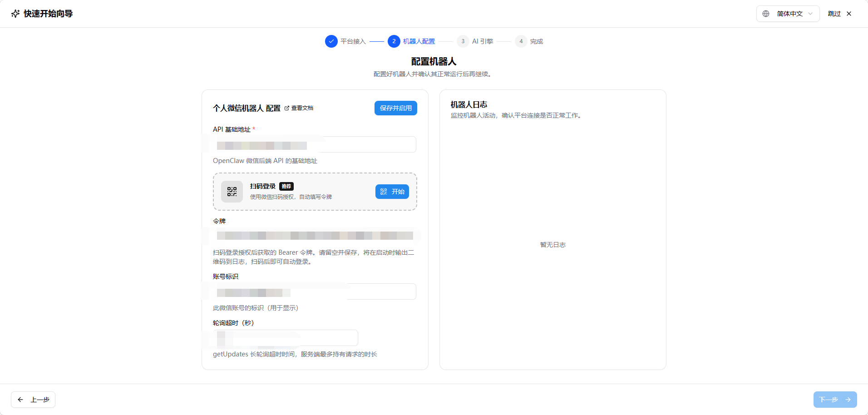Click the chevron arrow in language selector
Image resolution: width=868 pixels, height=415 pixels.
coord(810,14)
